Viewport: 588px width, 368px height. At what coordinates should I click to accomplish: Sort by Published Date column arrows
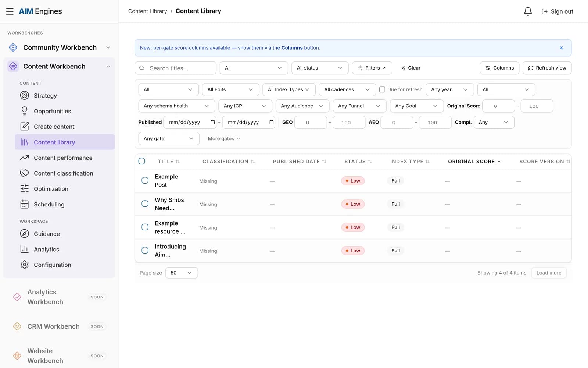pyautogui.click(x=324, y=162)
